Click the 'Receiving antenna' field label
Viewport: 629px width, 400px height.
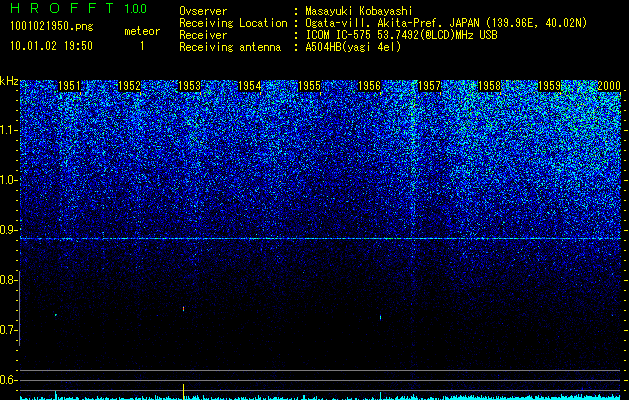pyautogui.click(x=230, y=47)
